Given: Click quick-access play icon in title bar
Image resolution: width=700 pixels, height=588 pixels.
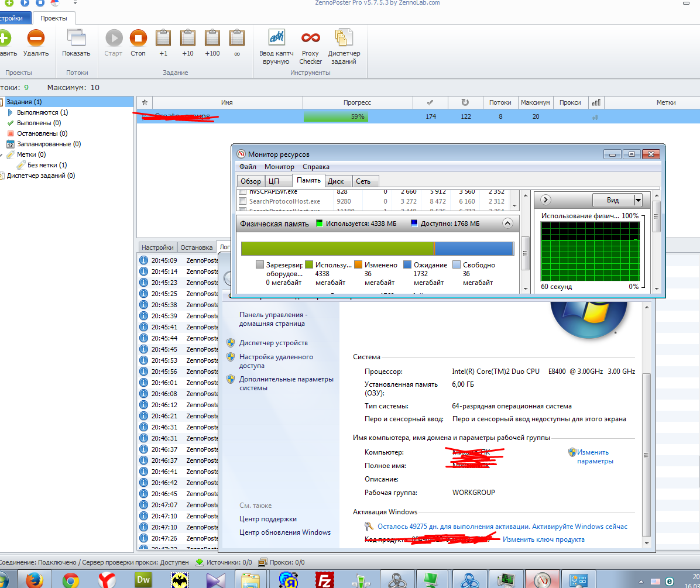Looking at the screenshot, I should pyautogui.click(x=25, y=3).
